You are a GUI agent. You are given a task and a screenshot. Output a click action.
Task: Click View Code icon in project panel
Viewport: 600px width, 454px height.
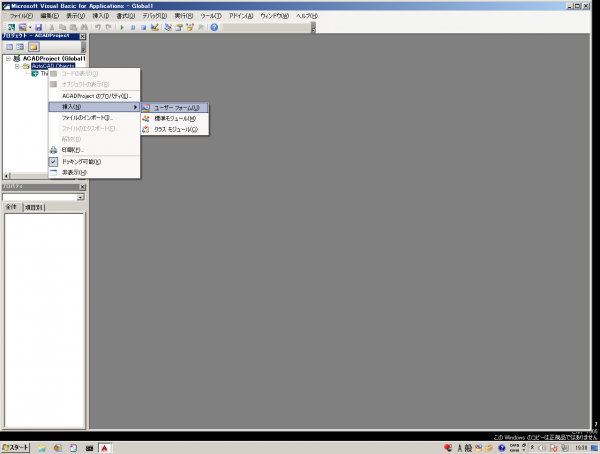click(x=8, y=47)
